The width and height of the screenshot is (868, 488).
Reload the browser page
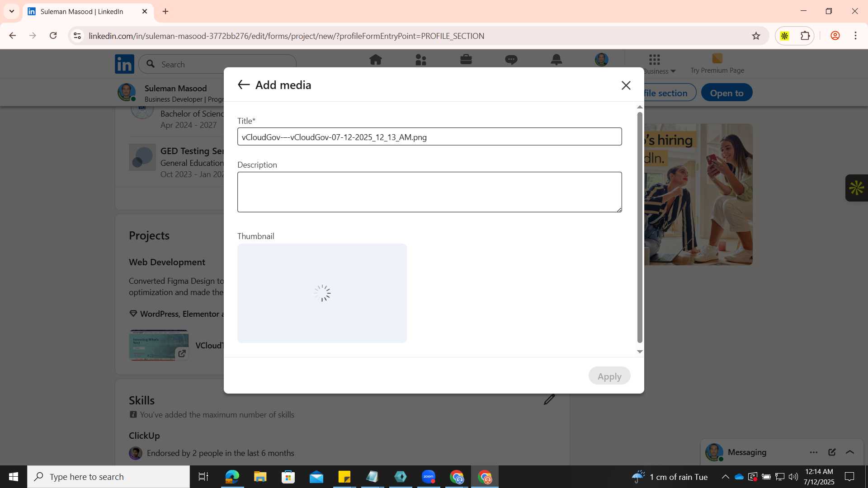coord(53,36)
